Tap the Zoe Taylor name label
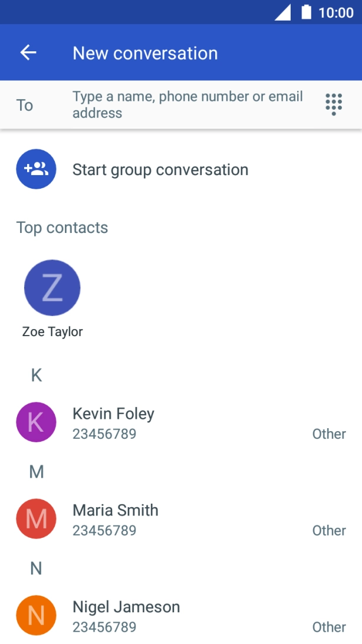Viewport: 362px width, 644px height. pyautogui.click(x=52, y=331)
